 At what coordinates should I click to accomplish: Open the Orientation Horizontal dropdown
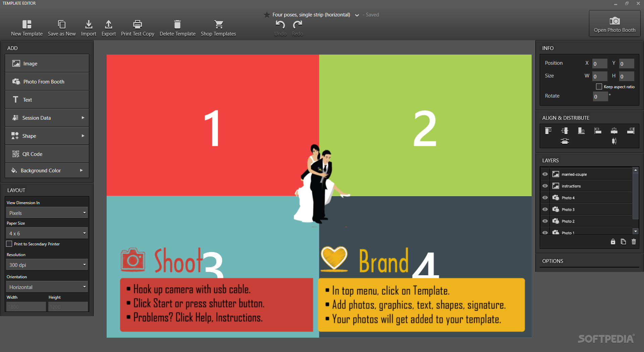coord(47,287)
